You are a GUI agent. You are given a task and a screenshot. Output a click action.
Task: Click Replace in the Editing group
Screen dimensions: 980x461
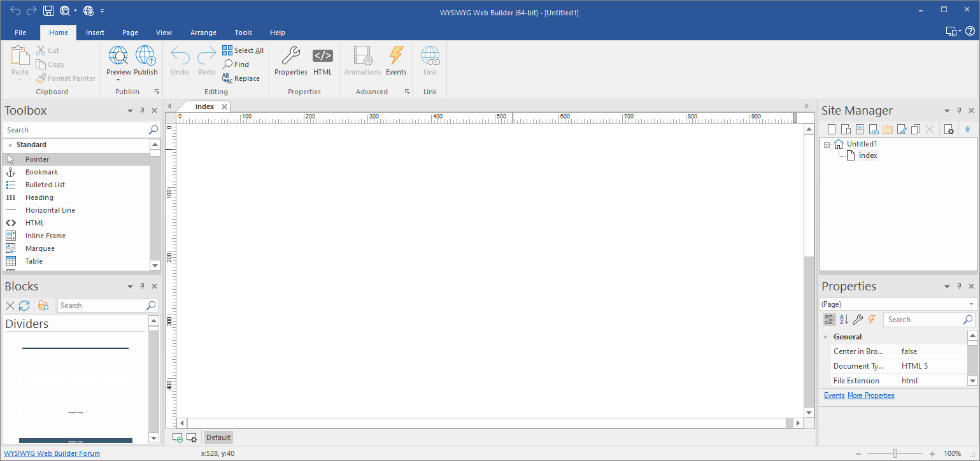coord(241,78)
